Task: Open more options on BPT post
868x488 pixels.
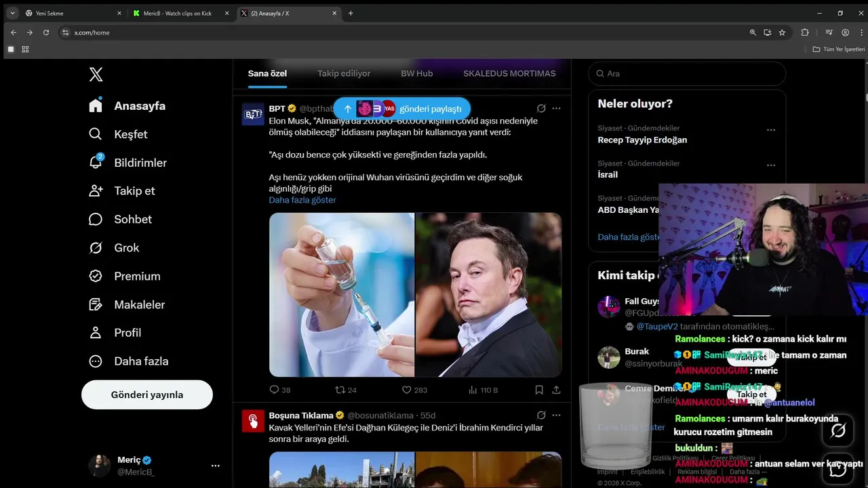Action: [556, 108]
